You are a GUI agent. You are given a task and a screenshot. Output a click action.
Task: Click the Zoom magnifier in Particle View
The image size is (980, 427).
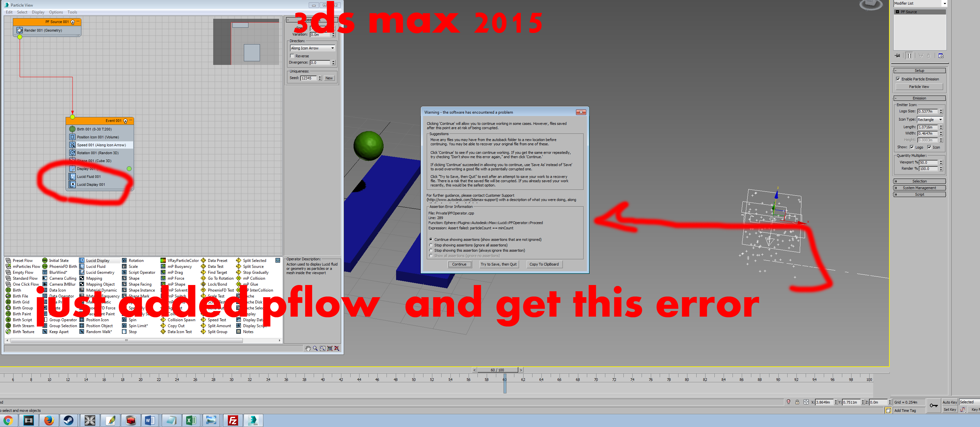pos(315,348)
